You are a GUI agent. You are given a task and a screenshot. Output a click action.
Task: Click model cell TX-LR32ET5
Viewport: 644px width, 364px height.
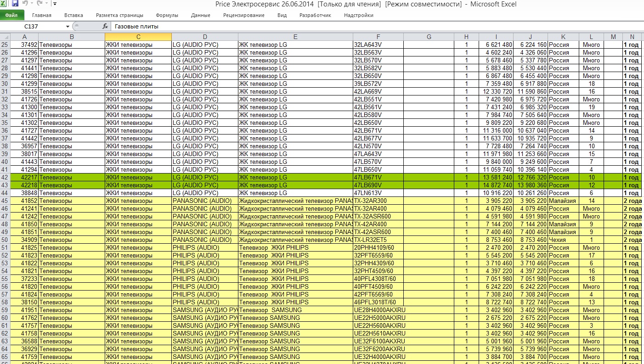pos(378,240)
